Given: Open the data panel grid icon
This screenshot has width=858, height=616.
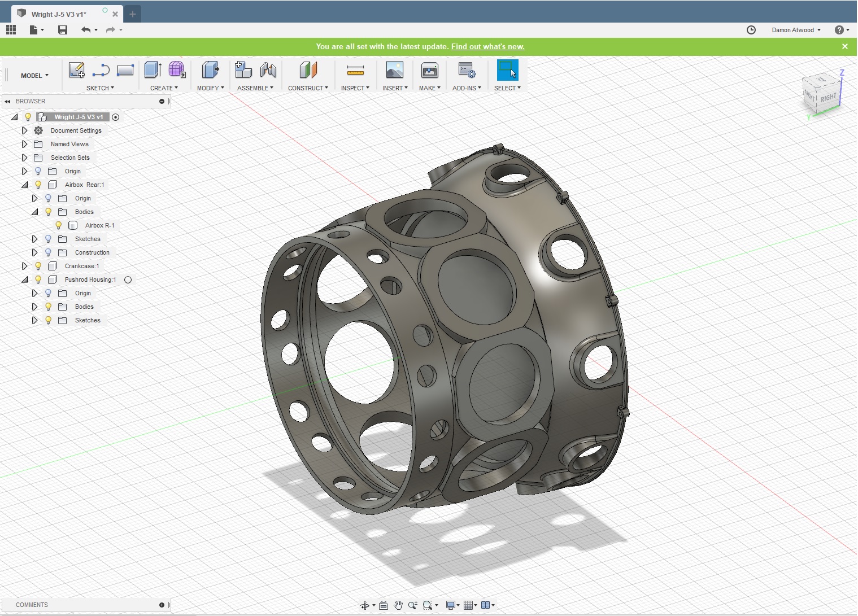Looking at the screenshot, I should coord(11,30).
